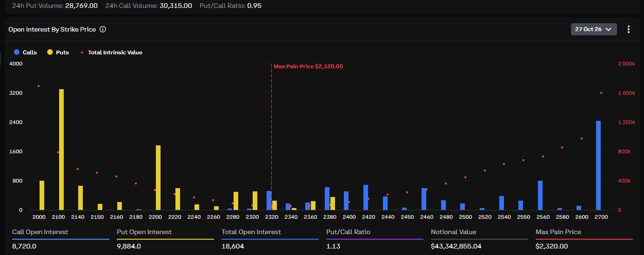Viewport: 644px width, 255px height.
Task: Click the yellow put bar at strike 2140
Action: (80, 198)
